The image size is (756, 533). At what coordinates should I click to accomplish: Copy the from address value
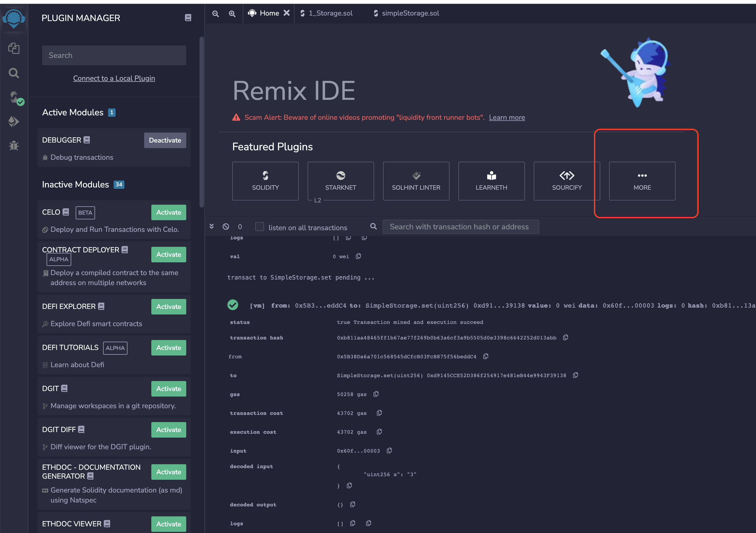(485, 356)
